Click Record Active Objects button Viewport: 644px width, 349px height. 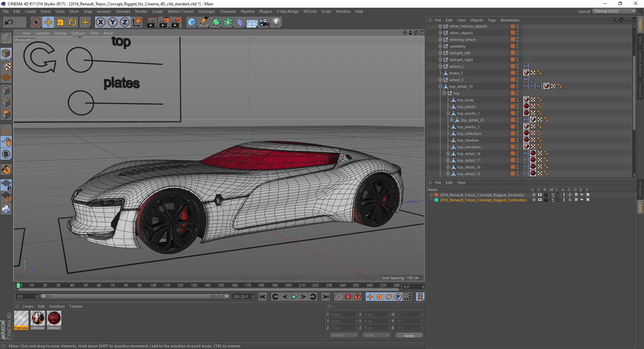pos(338,297)
